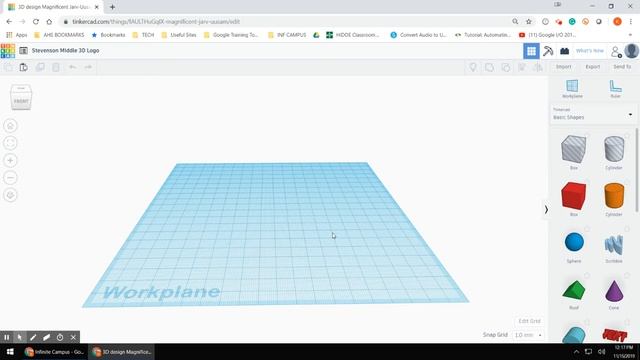Click the Ungroup shapes icon
This screenshot has height=360, width=640.
tap(505, 67)
